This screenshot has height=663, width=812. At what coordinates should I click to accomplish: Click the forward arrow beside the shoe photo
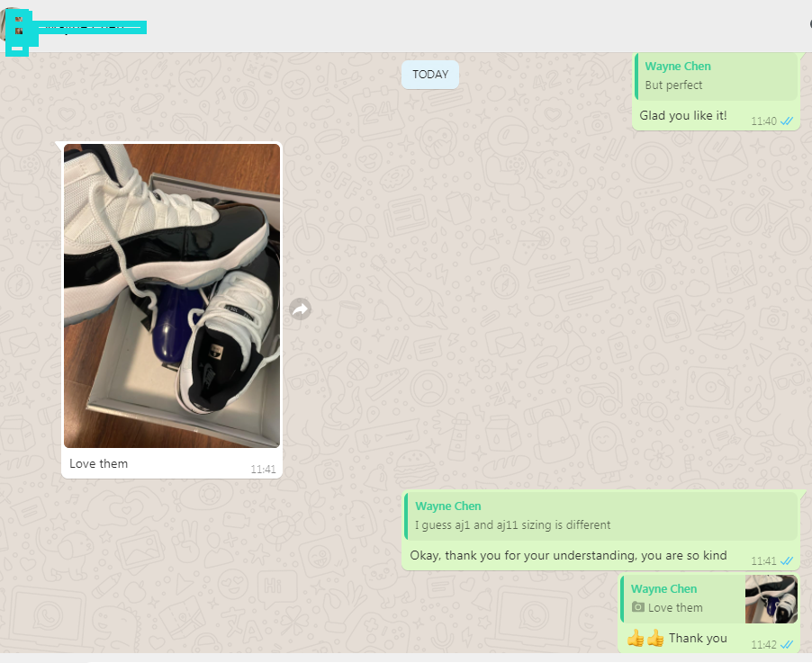coord(301,309)
